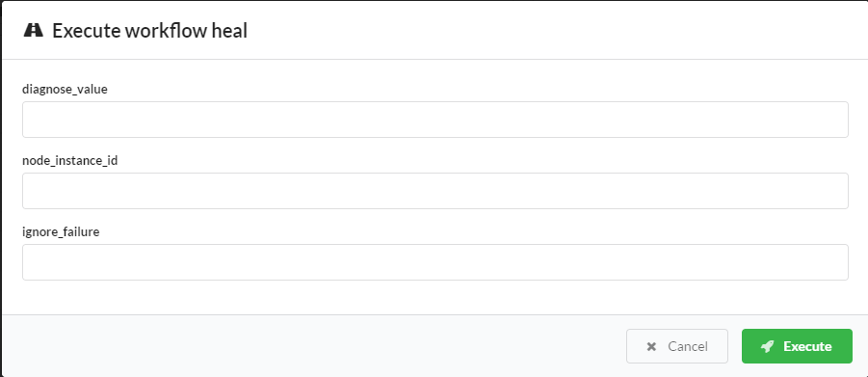Click the ignore_failure field label
The image size is (868, 377).
pyautogui.click(x=61, y=232)
